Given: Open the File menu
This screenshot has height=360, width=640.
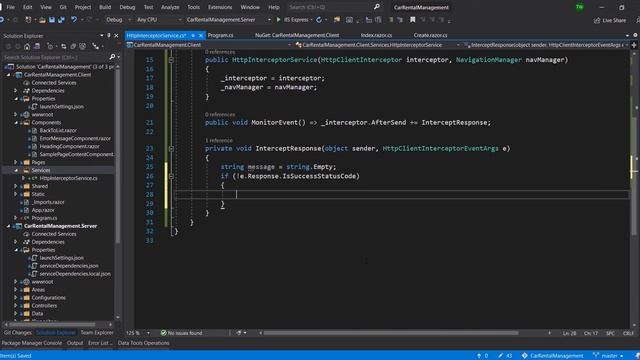Looking at the screenshot, I should (11, 7).
